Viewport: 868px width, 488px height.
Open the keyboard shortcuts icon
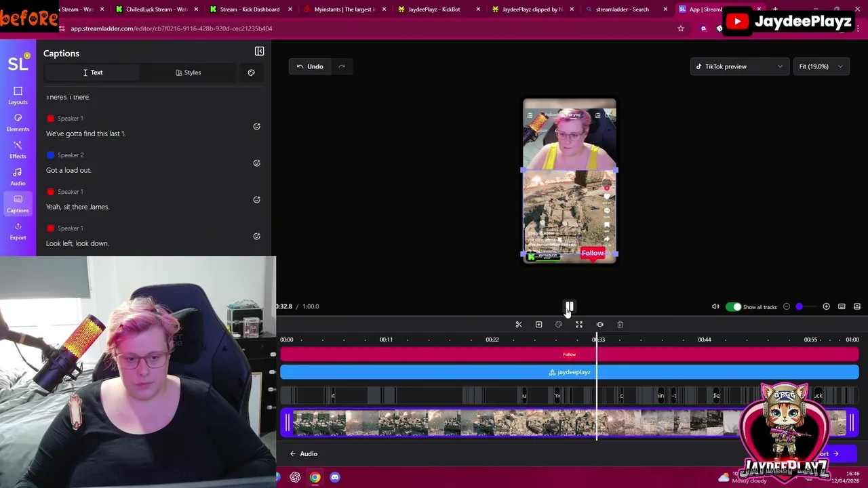click(842, 307)
